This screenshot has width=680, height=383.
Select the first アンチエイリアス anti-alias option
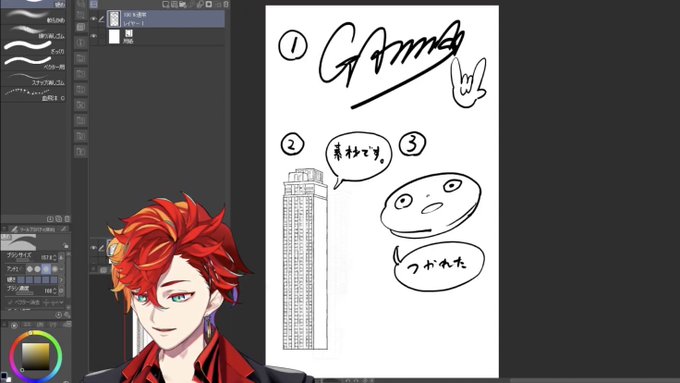(30, 269)
